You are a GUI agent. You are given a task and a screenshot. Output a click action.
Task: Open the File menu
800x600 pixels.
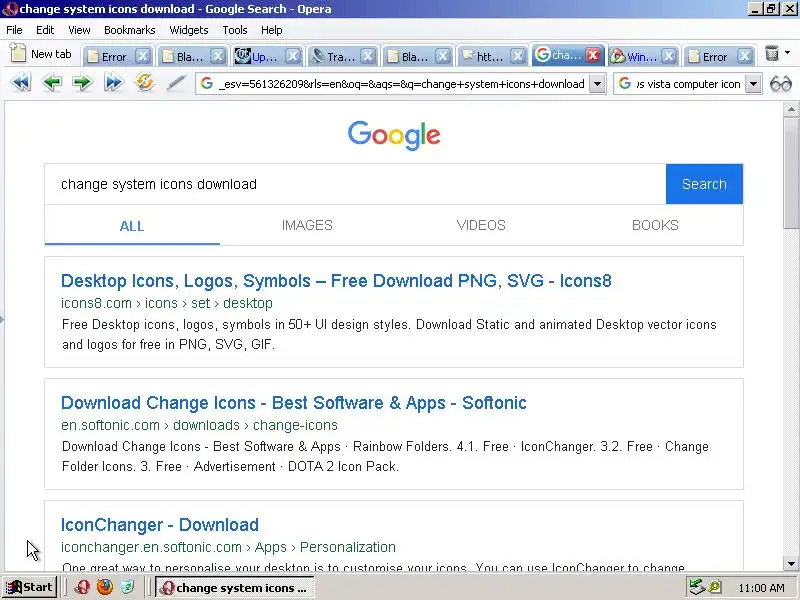[14, 30]
